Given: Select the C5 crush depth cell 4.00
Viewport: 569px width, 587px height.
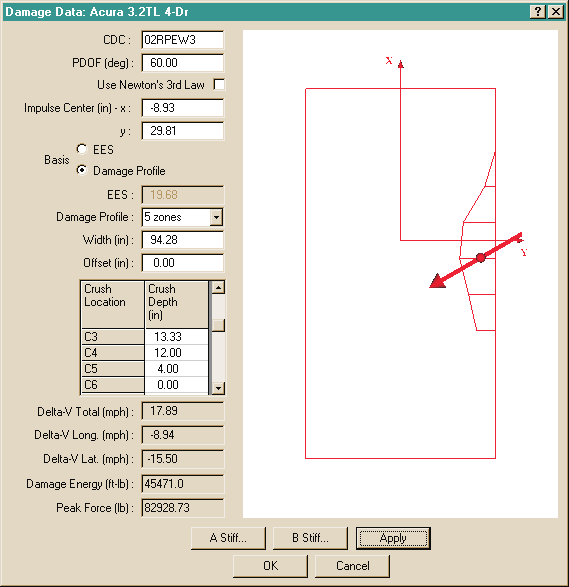Looking at the screenshot, I should [x=176, y=369].
